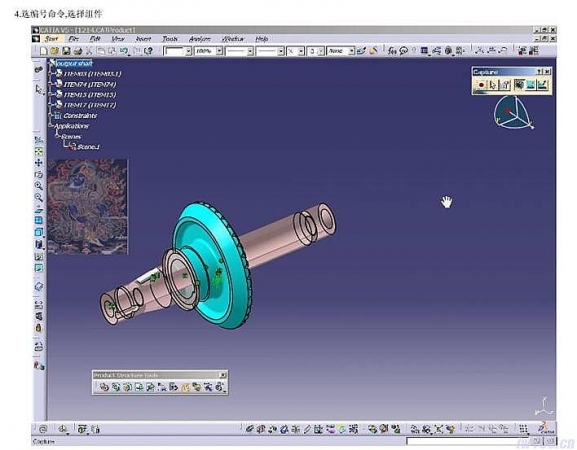Image resolution: width=577 pixels, height=450 pixels.
Task: Click the Undo arrow icon
Action: point(124,51)
